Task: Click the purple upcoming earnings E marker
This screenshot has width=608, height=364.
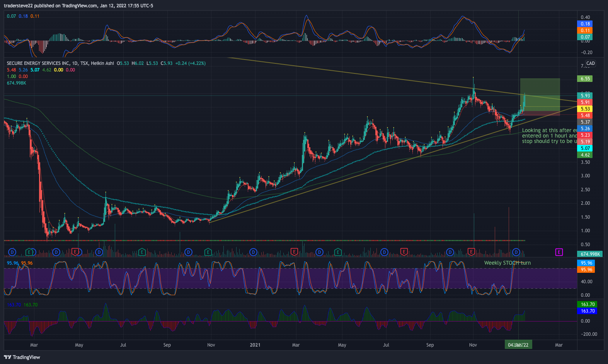Action: [559, 252]
